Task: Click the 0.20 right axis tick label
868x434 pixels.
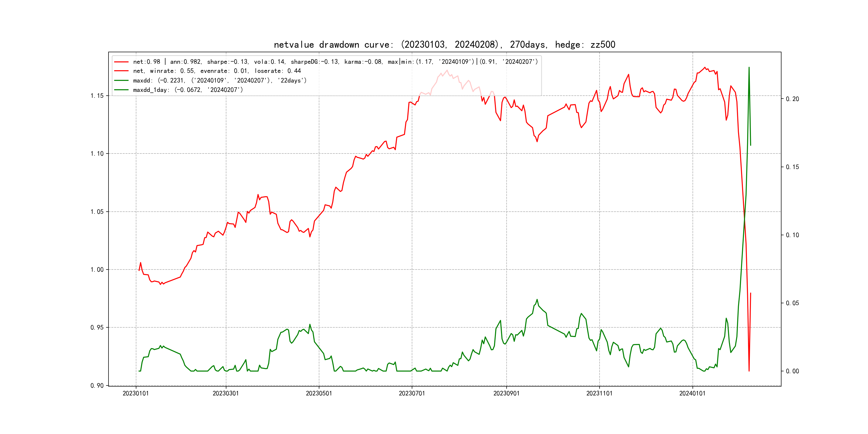Action: 792,99
